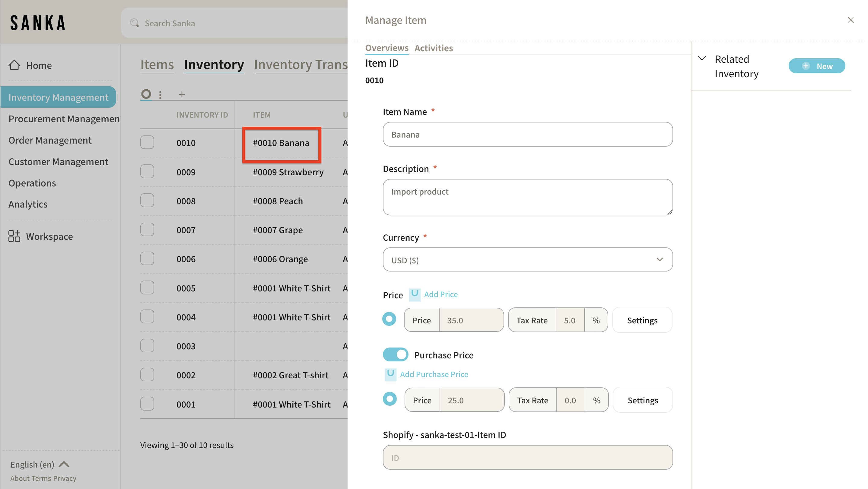Open Settings for the 25.0 purchase price
The height and width of the screenshot is (489, 868).
[642, 400]
